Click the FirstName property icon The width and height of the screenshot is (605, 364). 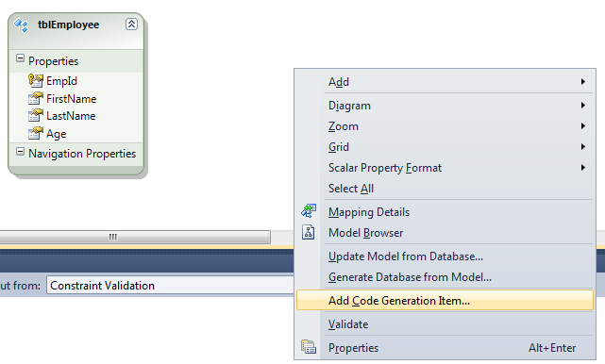(36, 98)
